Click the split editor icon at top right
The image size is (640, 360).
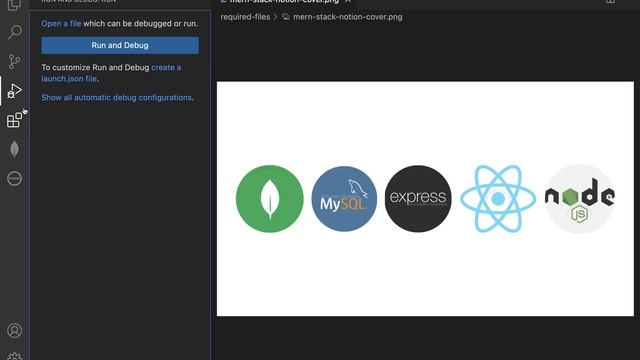[610, 2]
